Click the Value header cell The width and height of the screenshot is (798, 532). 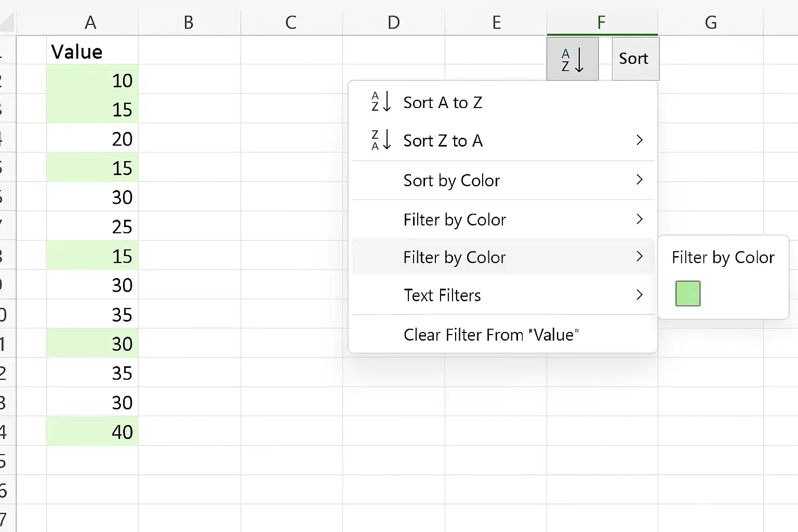point(92,51)
